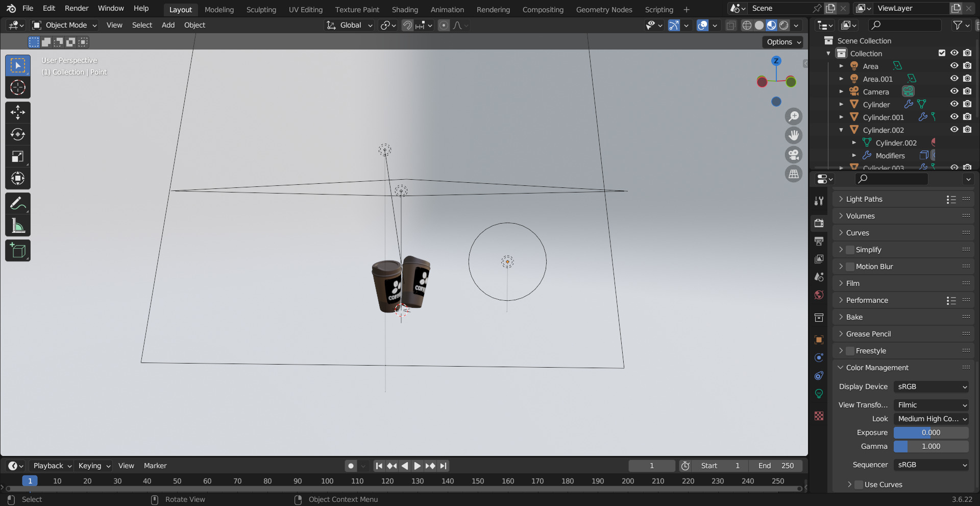Open the Render menu
The height and width of the screenshot is (506, 980).
click(x=77, y=8)
